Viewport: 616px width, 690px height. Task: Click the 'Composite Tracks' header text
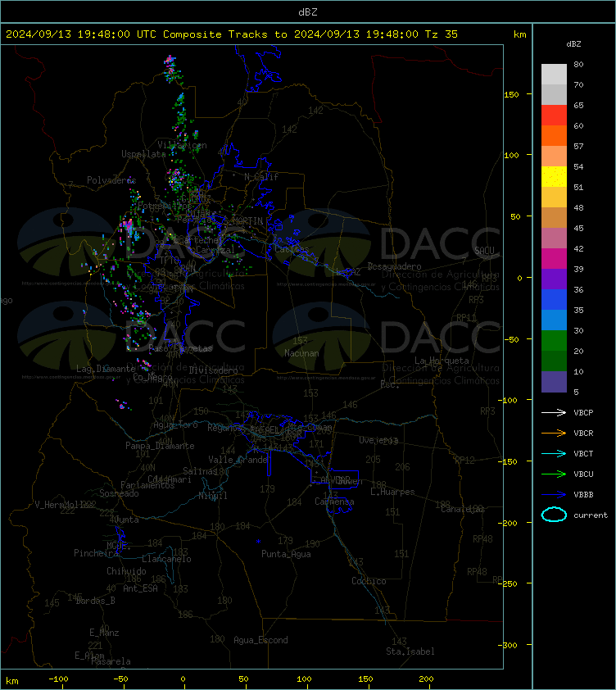click(215, 34)
